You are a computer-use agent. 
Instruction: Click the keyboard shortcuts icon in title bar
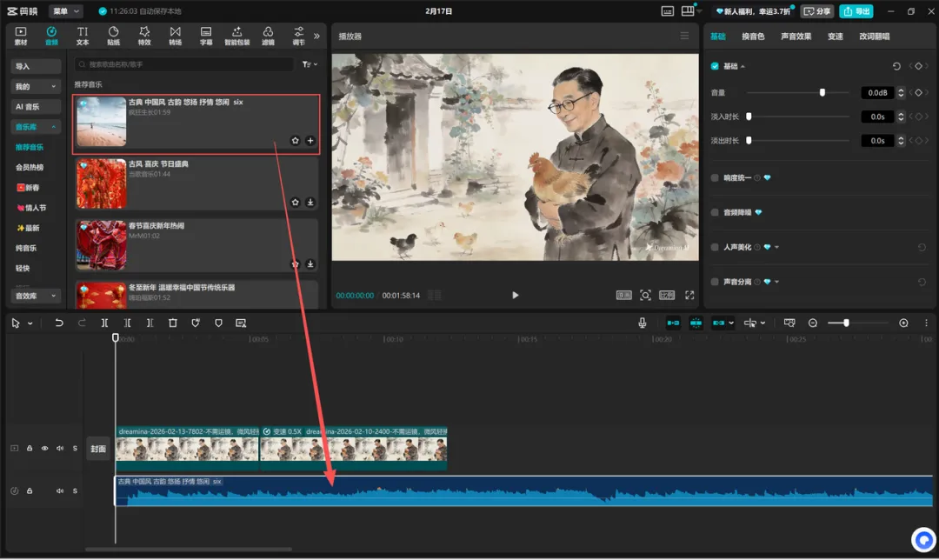click(x=667, y=11)
